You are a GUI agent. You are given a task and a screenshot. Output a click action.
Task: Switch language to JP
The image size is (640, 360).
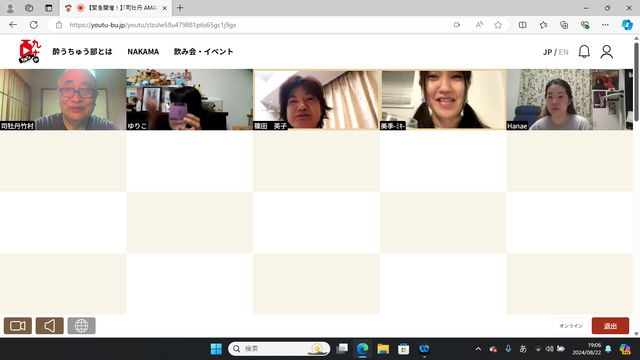click(x=547, y=52)
